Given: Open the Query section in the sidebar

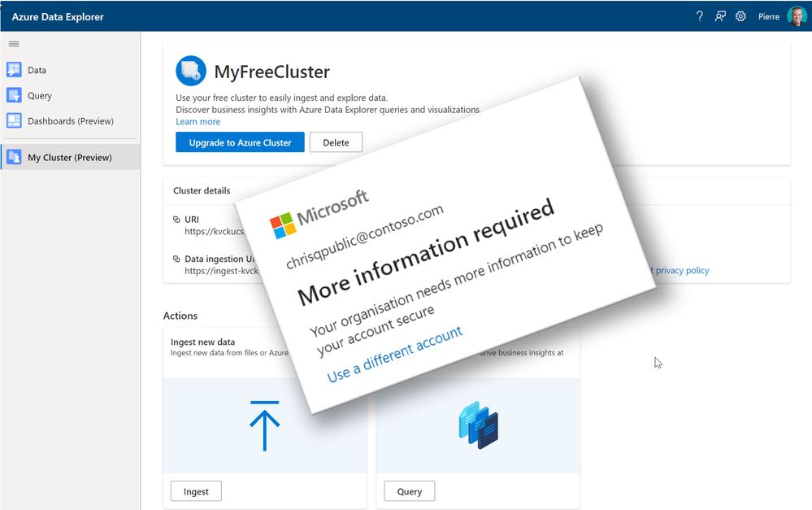Looking at the screenshot, I should point(70,95).
